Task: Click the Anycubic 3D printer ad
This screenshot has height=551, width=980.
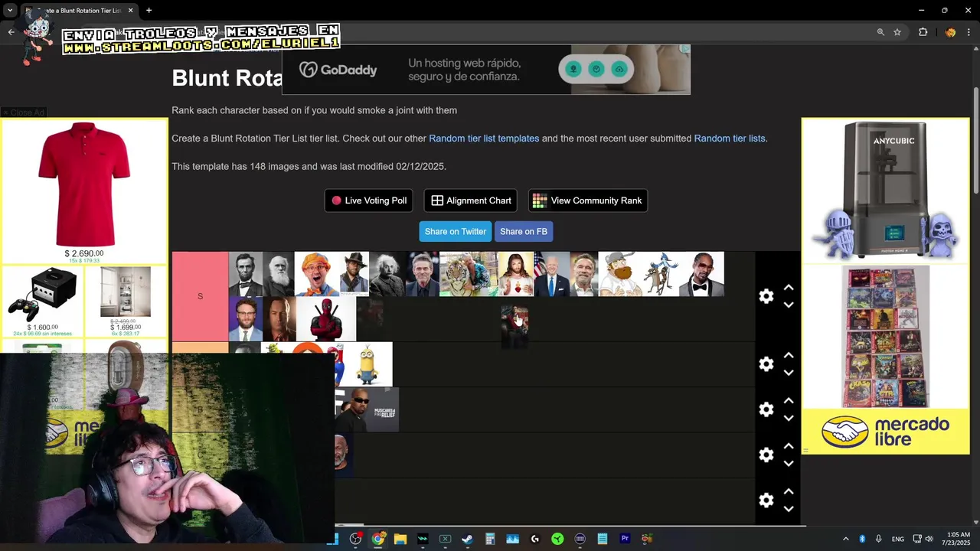Action: (885, 191)
